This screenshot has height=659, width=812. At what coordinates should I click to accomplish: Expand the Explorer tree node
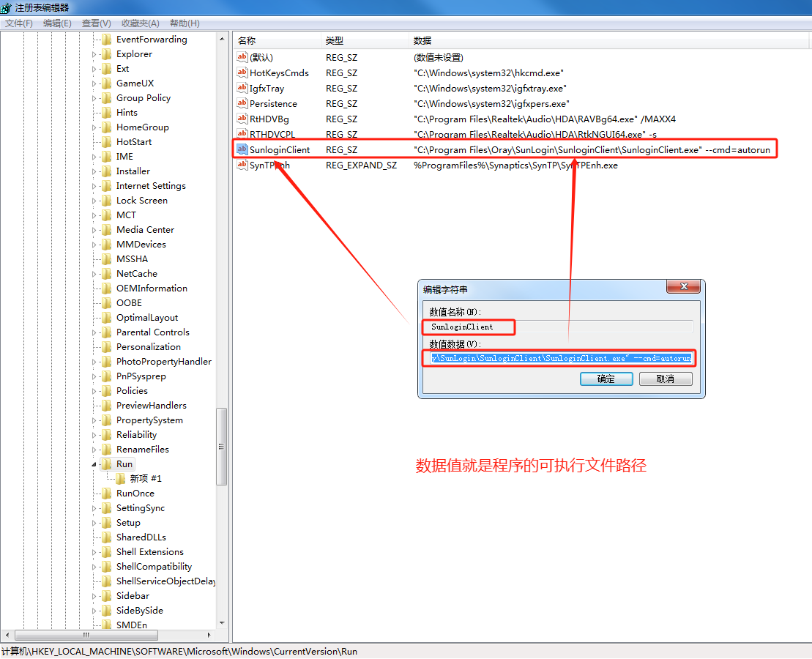click(94, 54)
